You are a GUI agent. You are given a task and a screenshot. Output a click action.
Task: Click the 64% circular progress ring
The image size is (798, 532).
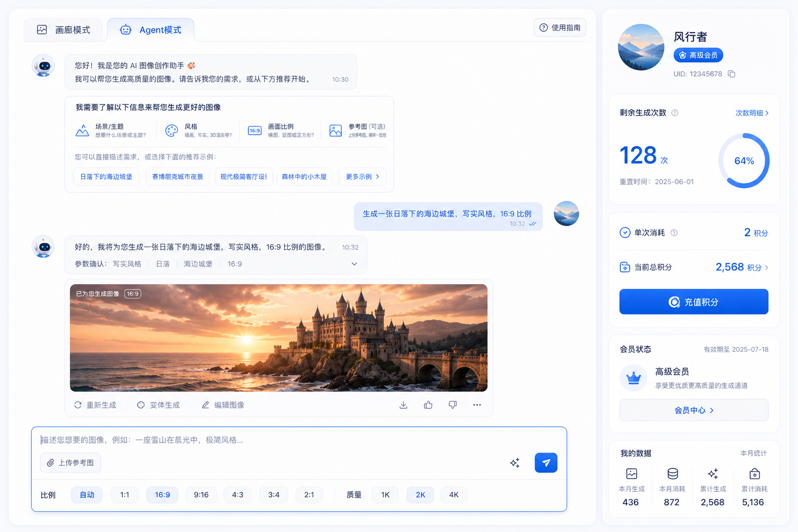[x=744, y=161]
